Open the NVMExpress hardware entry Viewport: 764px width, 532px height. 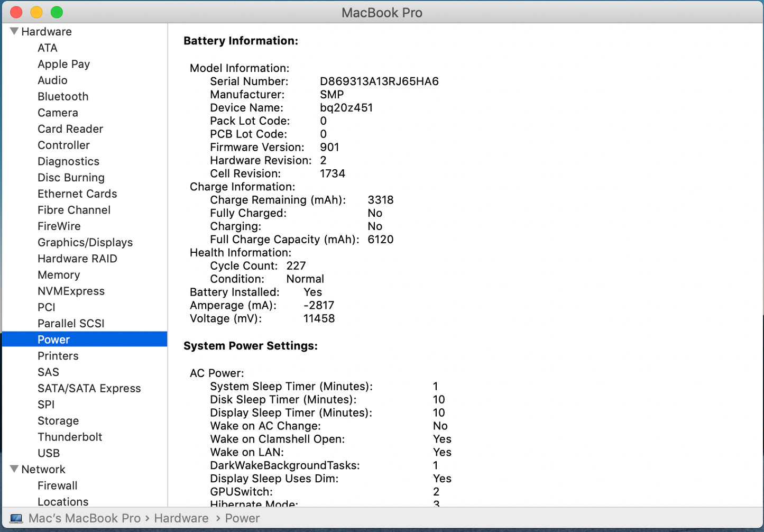click(x=71, y=291)
